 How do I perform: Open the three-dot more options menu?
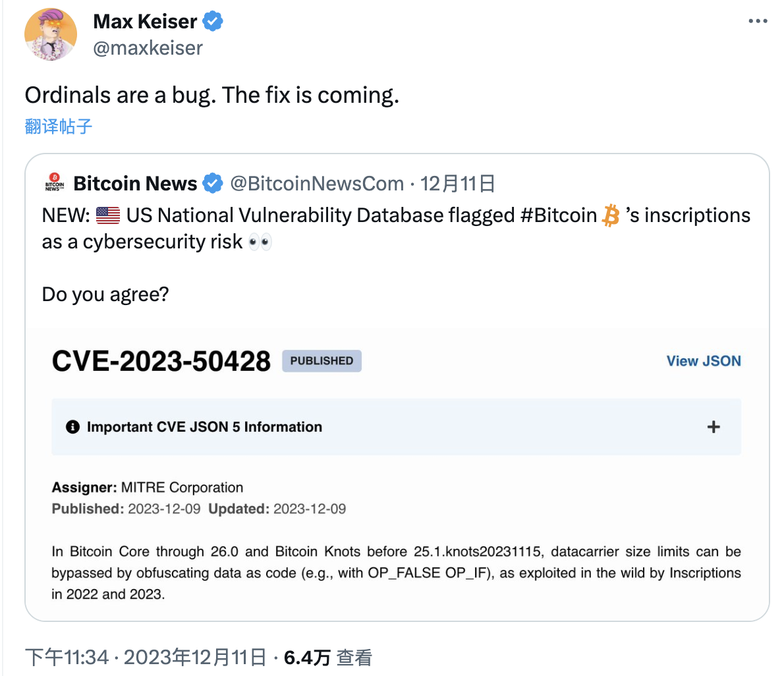click(757, 20)
